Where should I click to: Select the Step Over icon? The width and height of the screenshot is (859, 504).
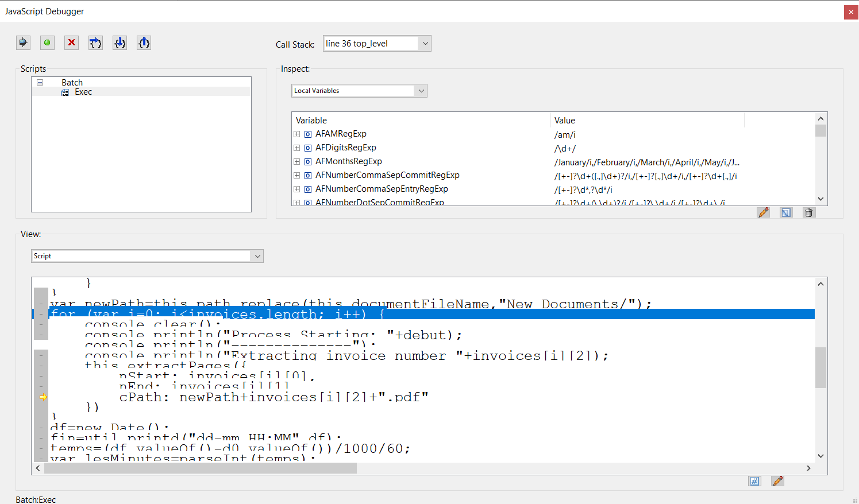[95, 42]
